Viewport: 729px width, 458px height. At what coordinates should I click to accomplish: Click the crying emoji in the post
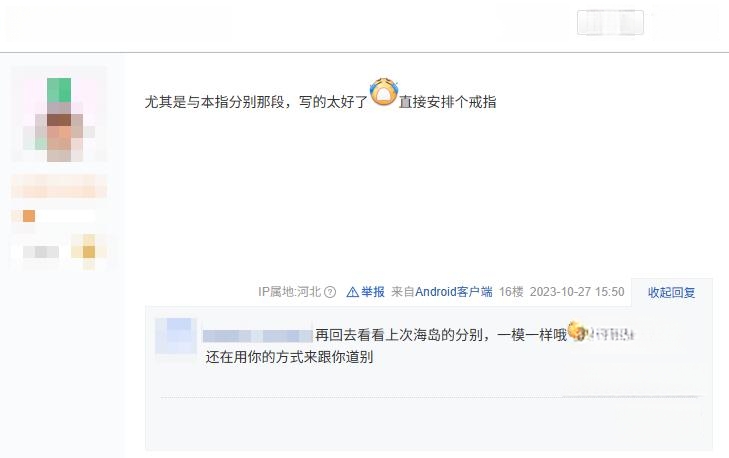pos(384,92)
